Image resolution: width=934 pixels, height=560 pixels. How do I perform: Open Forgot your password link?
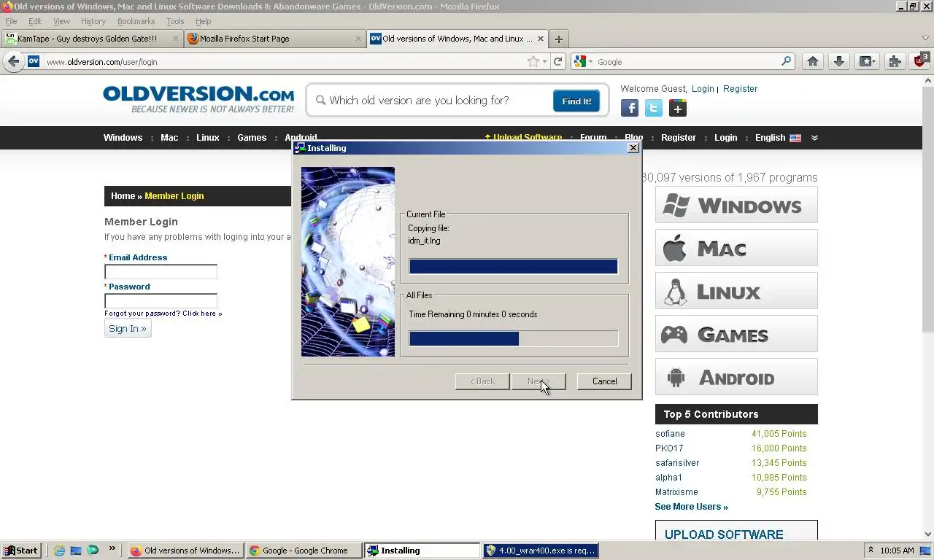coord(163,314)
